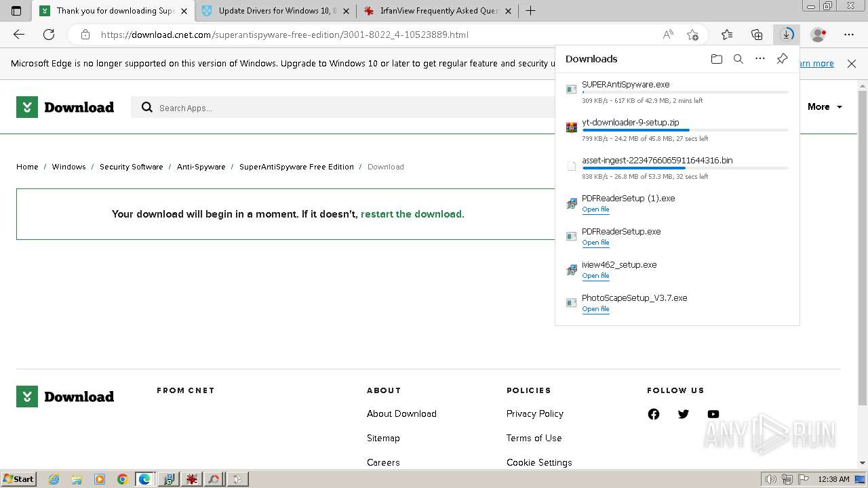Open Twitter follow icon
This screenshot has width=868, height=488.
pos(684,414)
